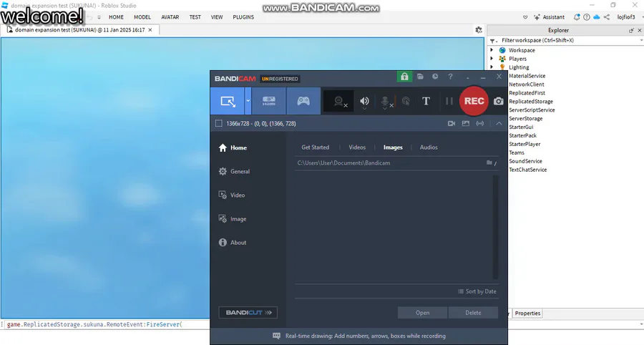Click chat bubble icon in Bandicam footer
This screenshot has height=345, width=644.
tap(276, 336)
